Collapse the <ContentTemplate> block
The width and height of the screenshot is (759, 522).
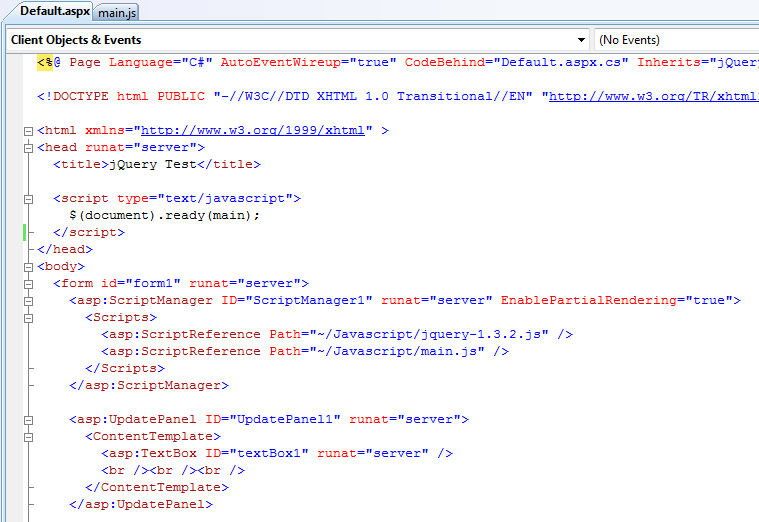[x=29, y=437]
